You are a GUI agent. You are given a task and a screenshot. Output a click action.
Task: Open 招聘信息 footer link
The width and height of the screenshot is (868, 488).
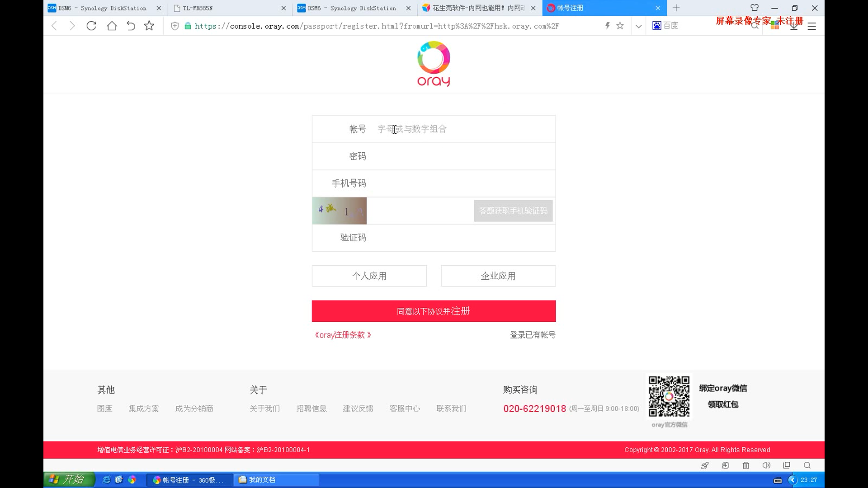pos(311,408)
